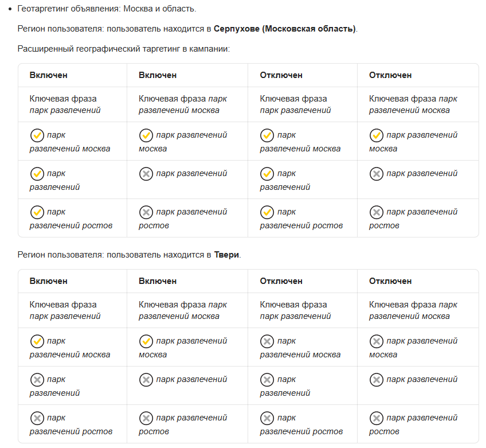
Task: Click check icon in Серпухов table's first column, ростов row
Action: tap(37, 212)
